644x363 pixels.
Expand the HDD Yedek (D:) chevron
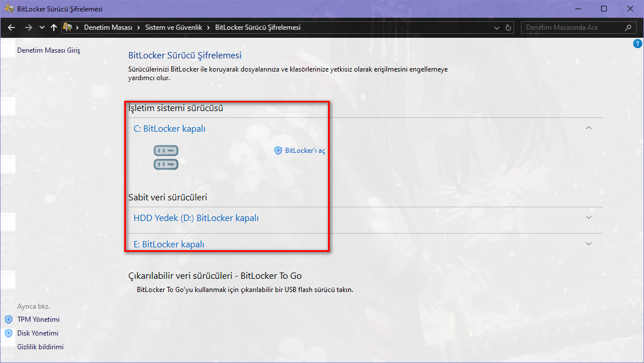[x=588, y=218]
